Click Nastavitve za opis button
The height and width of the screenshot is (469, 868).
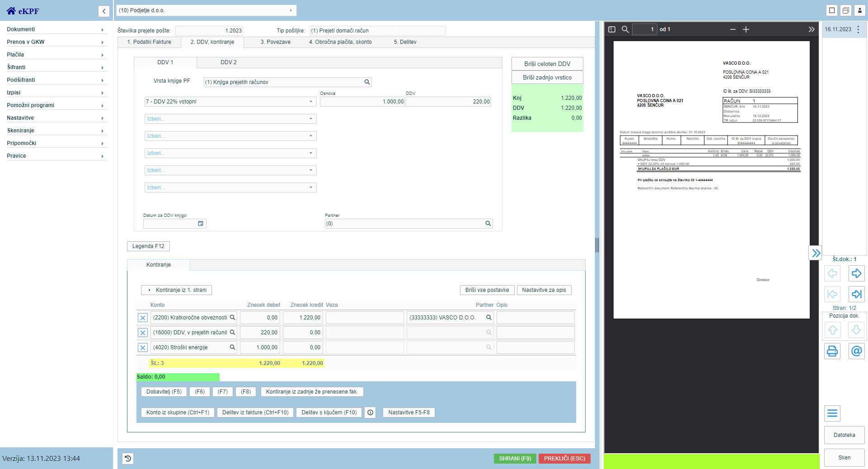click(544, 290)
